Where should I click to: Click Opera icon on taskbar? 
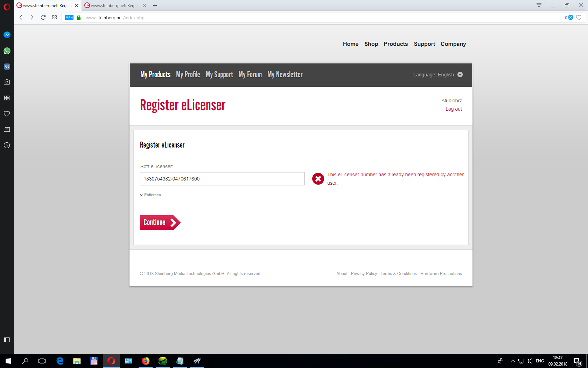111,361
